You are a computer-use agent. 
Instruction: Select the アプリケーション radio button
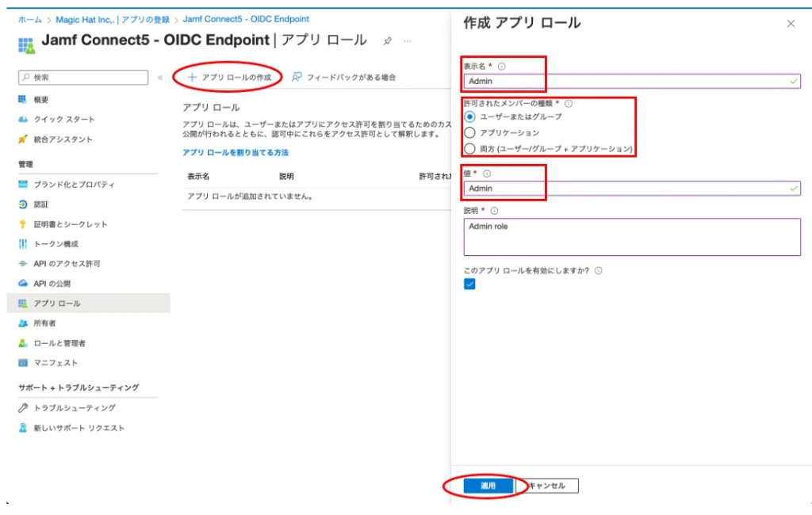pyautogui.click(x=469, y=132)
